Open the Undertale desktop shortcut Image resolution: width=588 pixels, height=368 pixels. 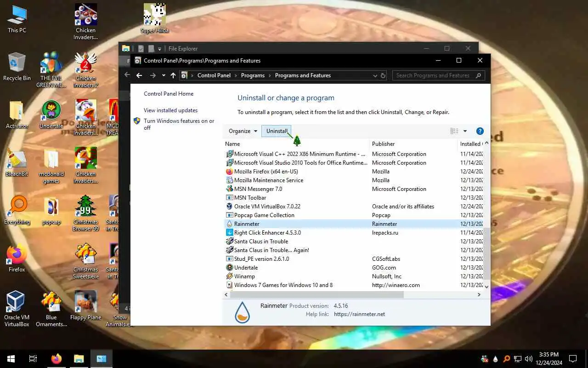click(51, 115)
